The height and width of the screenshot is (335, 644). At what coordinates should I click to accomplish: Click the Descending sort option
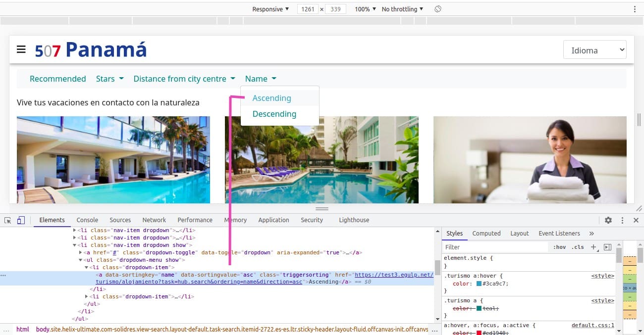(x=274, y=114)
